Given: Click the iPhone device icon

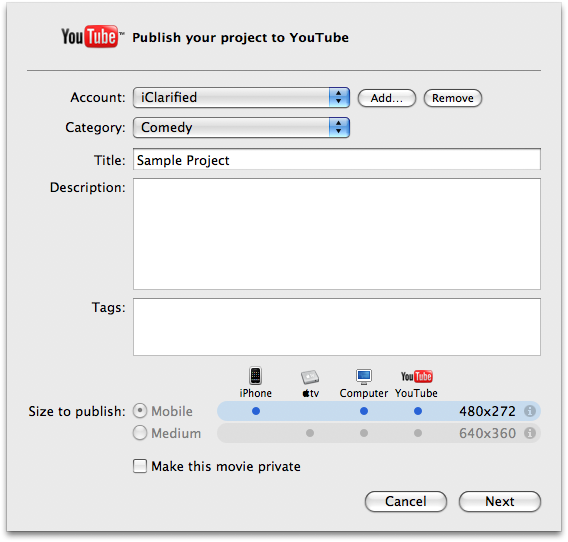Looking at the screenshot, I should pyautogui.click(x=255, y=376).
